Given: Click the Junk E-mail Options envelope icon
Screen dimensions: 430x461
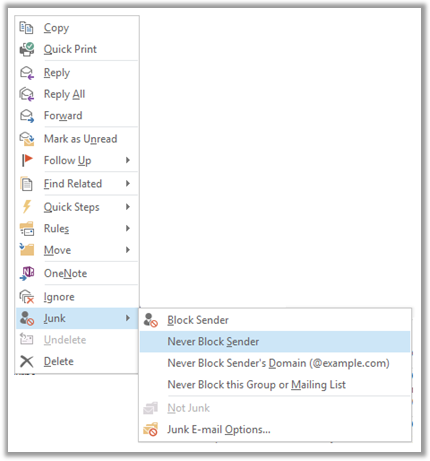Looking at the screenshot, I should (x=150, y=429).
